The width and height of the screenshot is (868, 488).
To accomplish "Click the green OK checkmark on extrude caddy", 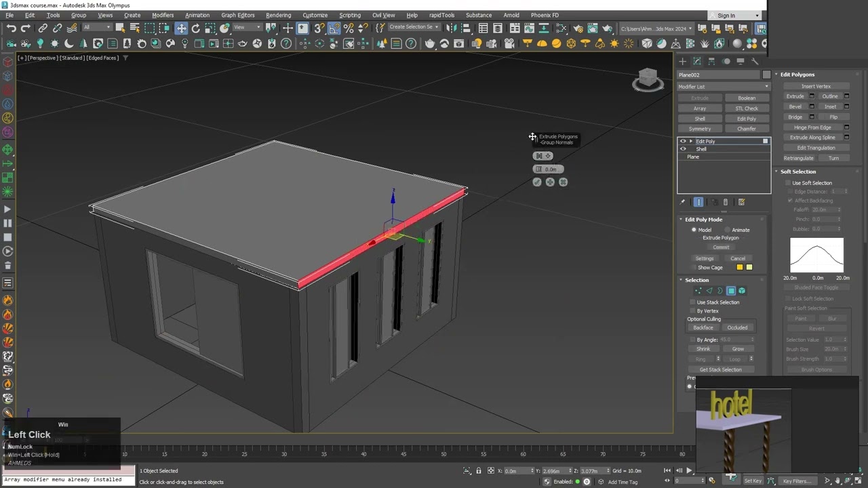I will [x=537, y=182].
